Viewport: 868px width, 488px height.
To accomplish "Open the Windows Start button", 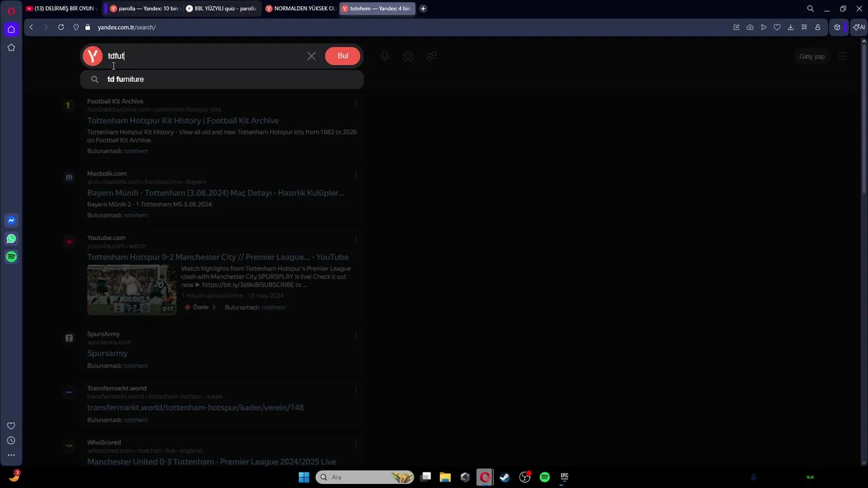I will pos(304,477).
